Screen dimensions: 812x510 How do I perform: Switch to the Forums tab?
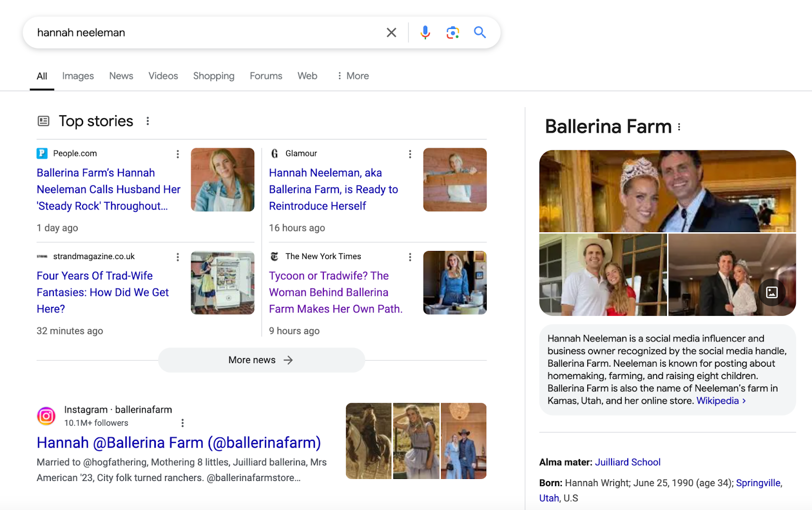pos(266,76)
